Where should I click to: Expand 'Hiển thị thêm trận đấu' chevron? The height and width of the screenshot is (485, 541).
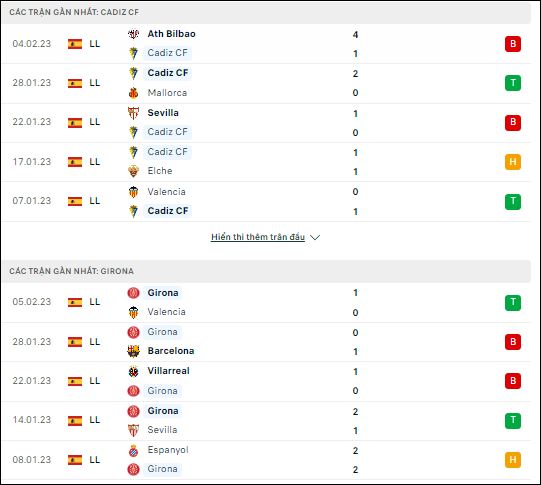[315, 237]
